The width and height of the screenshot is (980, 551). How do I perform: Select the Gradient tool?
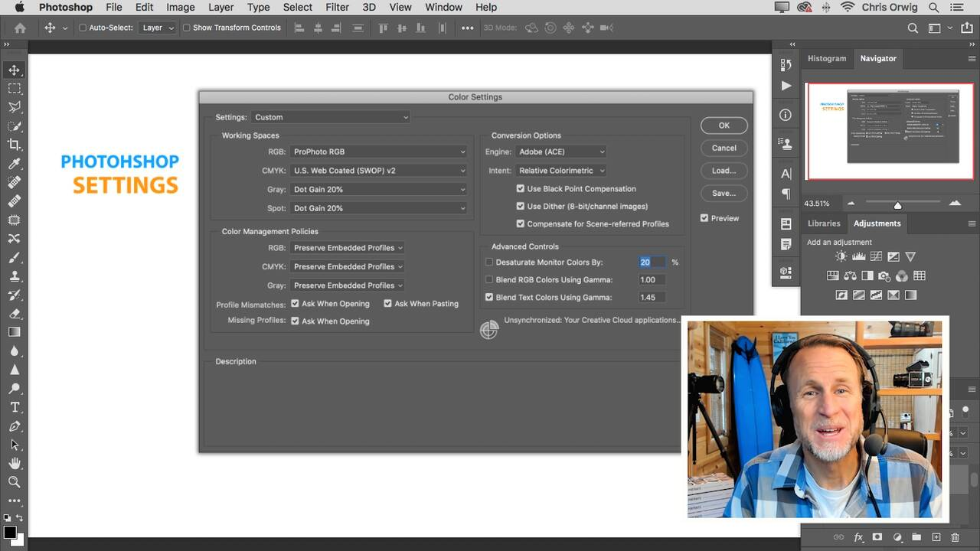(x=14, y=332)
